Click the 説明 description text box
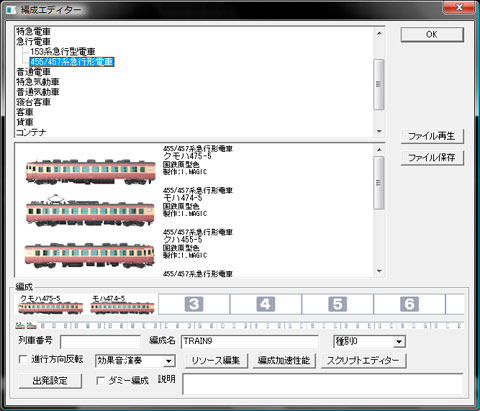This screenshot has height=411, width=480. tap(323, 384)
